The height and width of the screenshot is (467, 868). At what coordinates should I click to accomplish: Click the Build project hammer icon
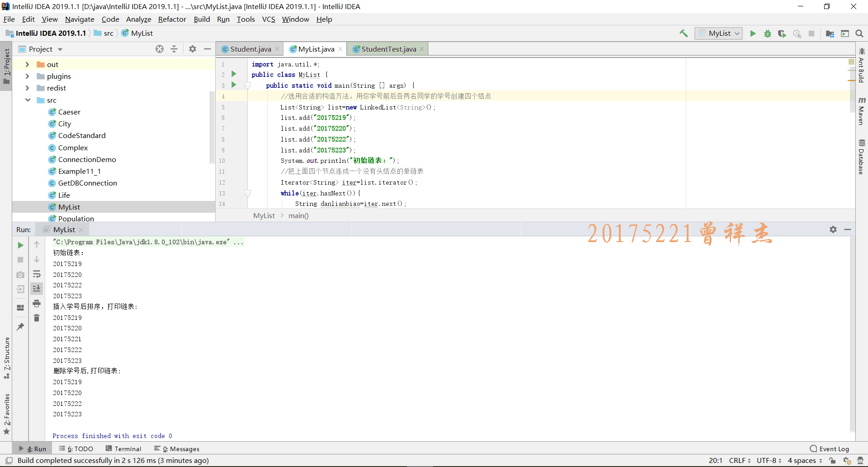point(684,33)
